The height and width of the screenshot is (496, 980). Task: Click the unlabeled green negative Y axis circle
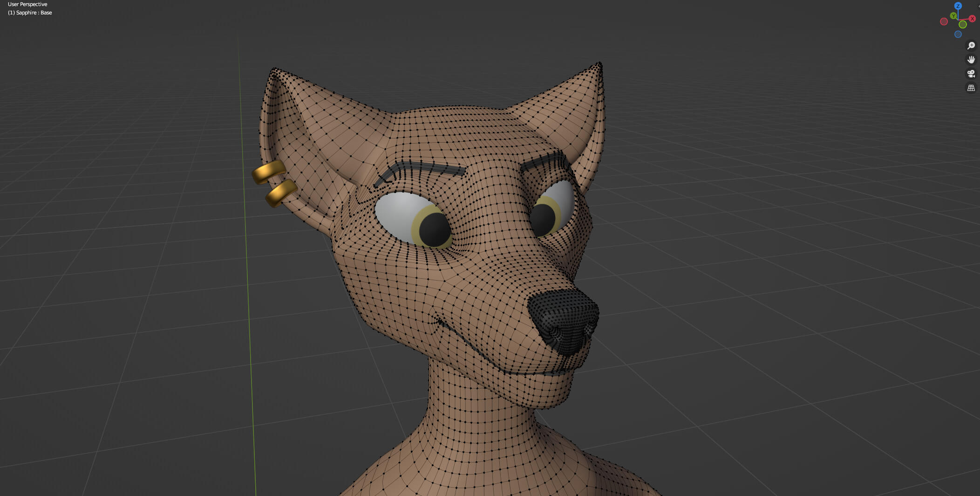pos(963,24)
